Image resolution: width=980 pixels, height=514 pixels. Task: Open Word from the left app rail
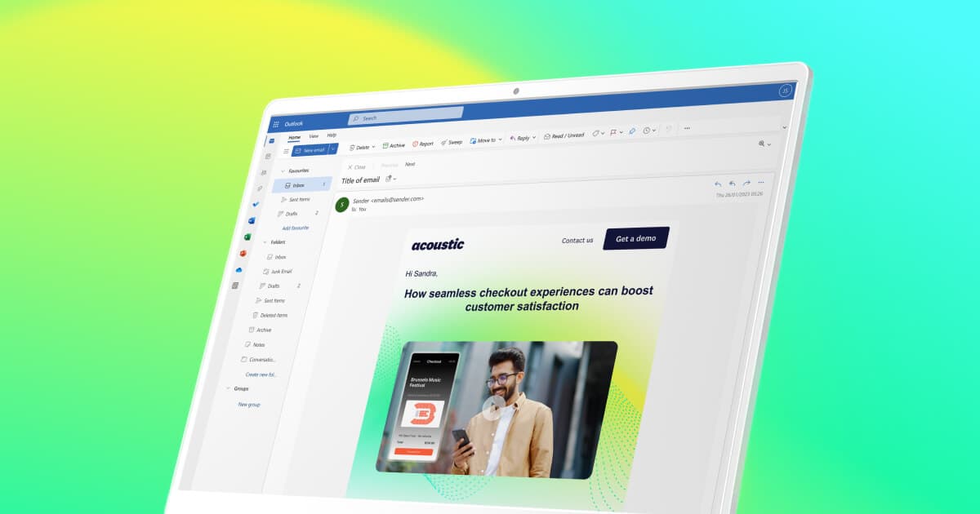[x=252, y=221]
